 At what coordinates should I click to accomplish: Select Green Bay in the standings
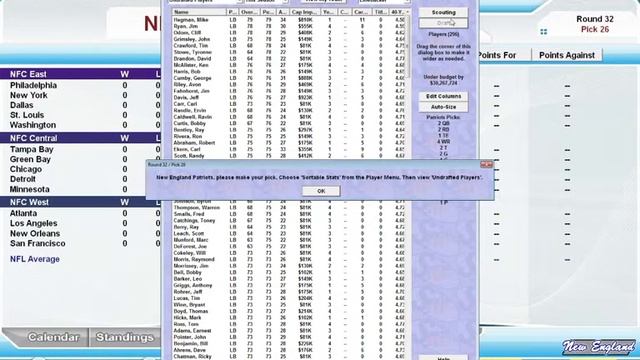(30, 159)
